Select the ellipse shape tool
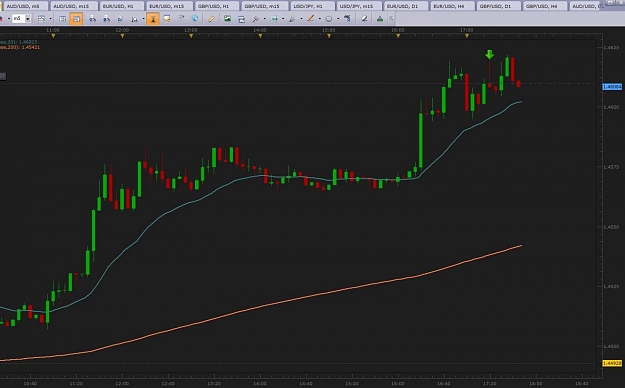Image resolution: width=625 pixels, height=388 pixels. (329, 18)
